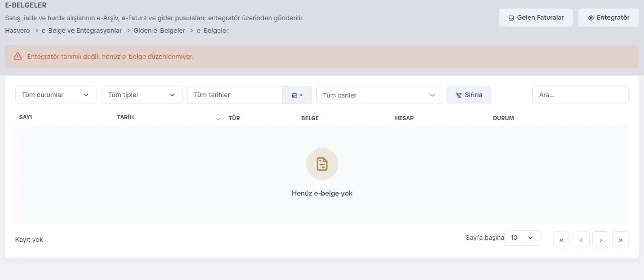Image resolution: width=644 pixels, height=280 pixels.
Task: Go to next page of results
Action: 601,240
